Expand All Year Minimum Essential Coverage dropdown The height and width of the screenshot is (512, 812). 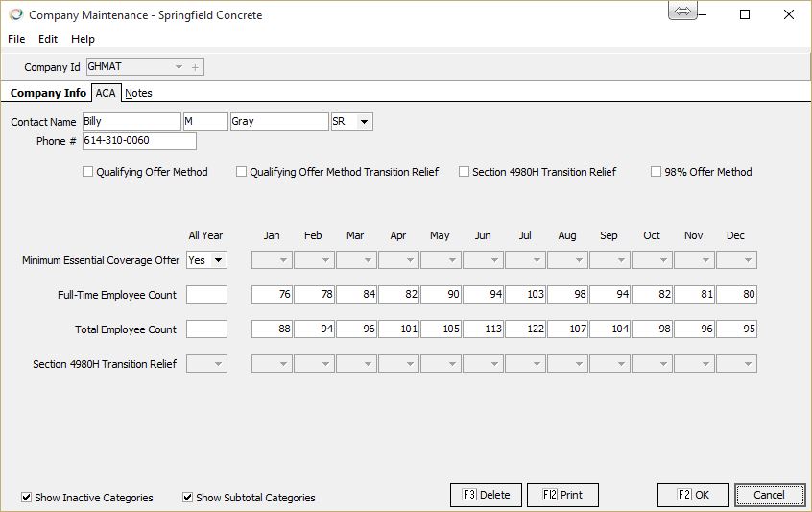(218, 260)
